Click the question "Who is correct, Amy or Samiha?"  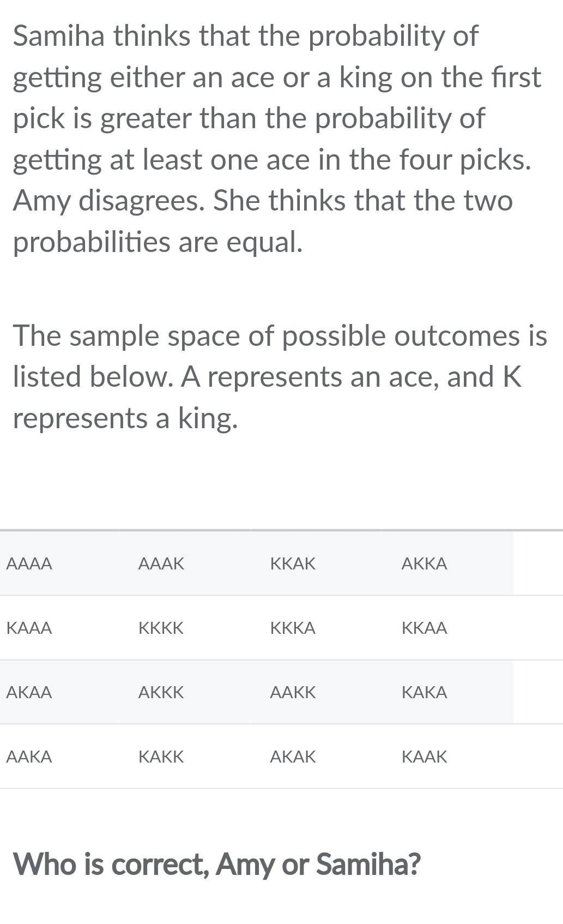[217, 863]
